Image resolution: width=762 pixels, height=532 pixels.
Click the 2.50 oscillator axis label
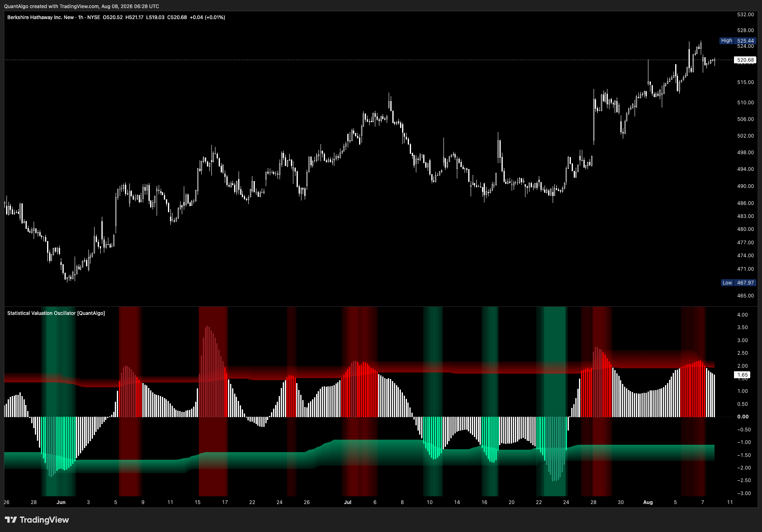tap(743, 353)
